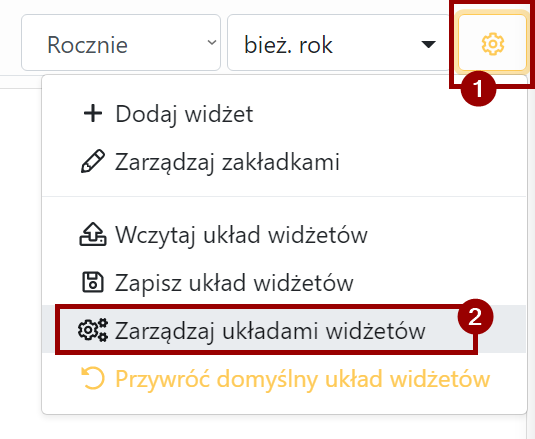Click the upload tray icon for Wczytaj układ

coord(93,234)
